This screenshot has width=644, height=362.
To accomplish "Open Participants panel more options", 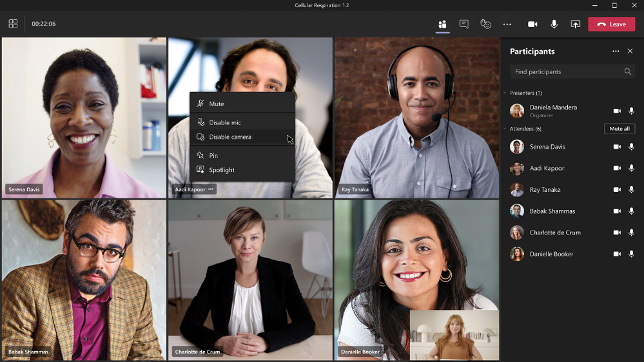I will point(616,52).
